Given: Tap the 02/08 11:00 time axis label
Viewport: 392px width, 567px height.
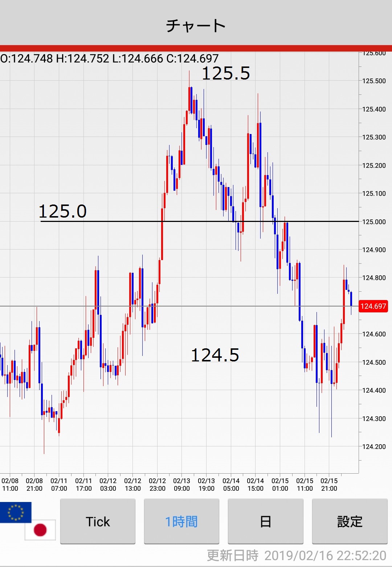Looking at the screenshot, I should pyautogui.click(x=10, y=485).
